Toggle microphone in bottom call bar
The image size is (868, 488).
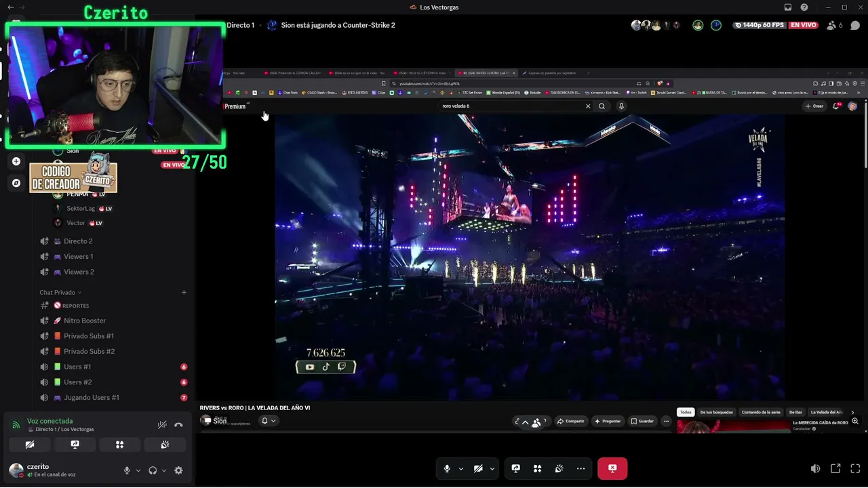point(446,468)
